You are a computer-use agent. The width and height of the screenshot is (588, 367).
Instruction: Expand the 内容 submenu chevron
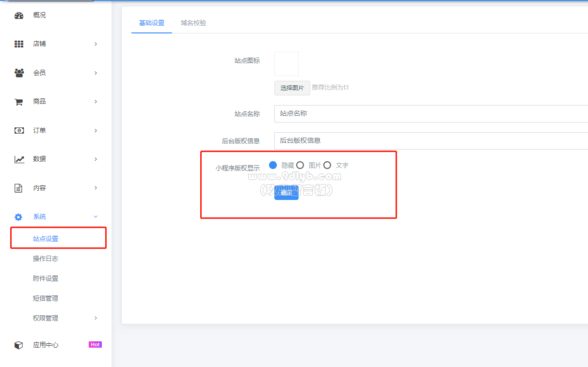pyautogui.click(x=95, y=188)
